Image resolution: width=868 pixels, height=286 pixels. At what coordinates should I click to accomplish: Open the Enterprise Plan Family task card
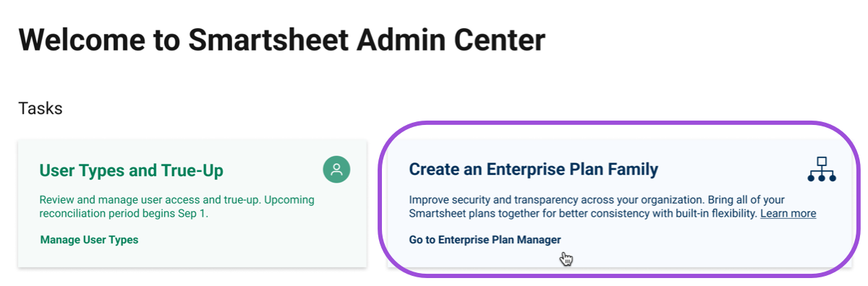pos(619,203)
